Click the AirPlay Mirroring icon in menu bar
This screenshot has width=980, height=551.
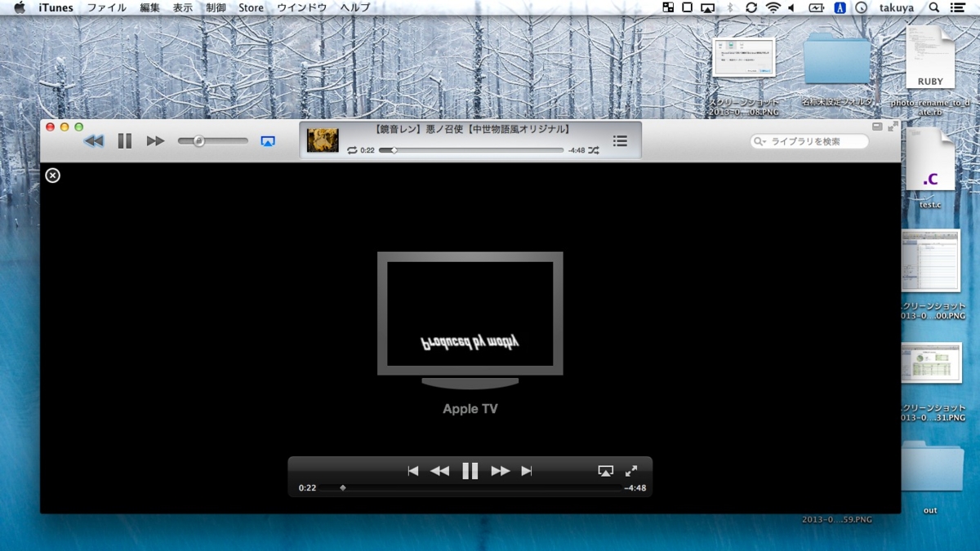(708, 7)
